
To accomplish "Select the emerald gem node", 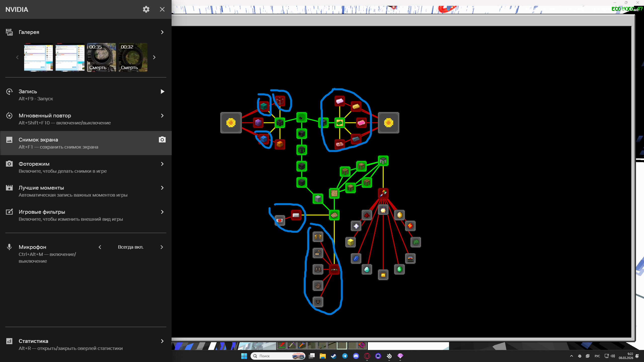I will (399, 269).
